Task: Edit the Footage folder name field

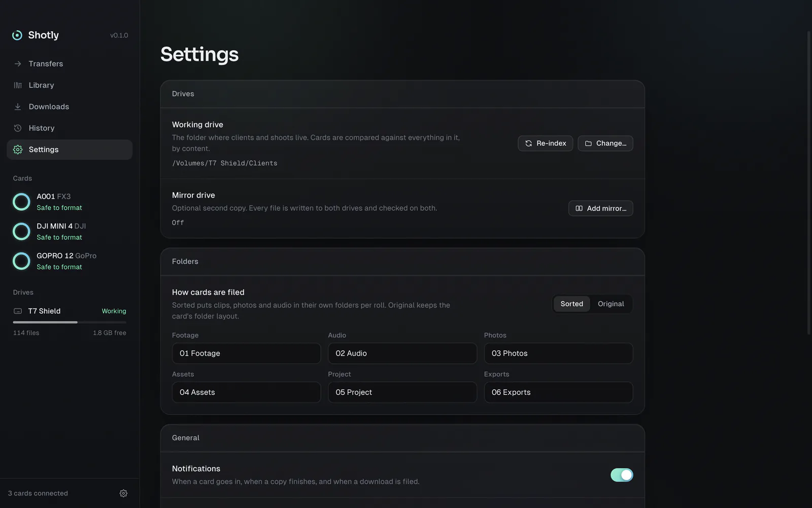Action: (247, 354)
